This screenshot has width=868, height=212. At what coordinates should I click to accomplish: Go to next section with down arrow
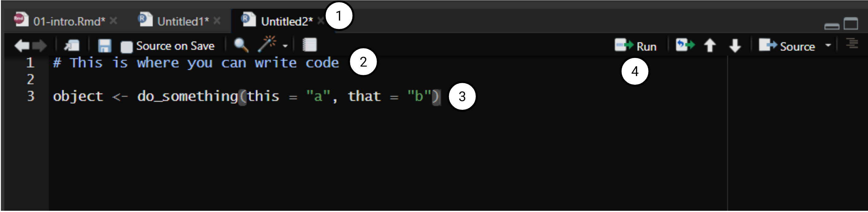[x=735, y=46]
